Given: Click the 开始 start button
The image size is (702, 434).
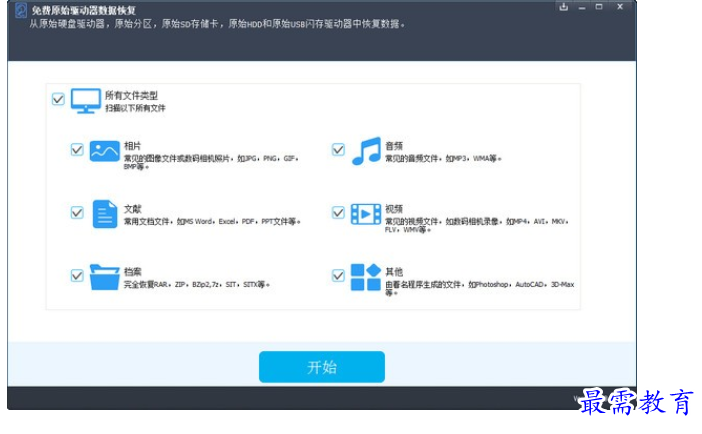Looking at the screenshot, I should [x=322, y=367].
